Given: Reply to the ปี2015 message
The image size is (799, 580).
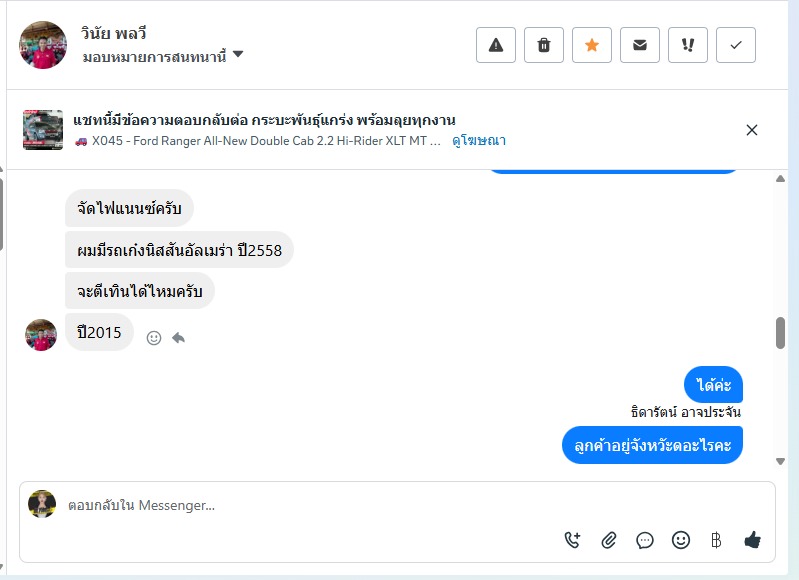Looking at the screenshot, I should (x=178, y=338).
